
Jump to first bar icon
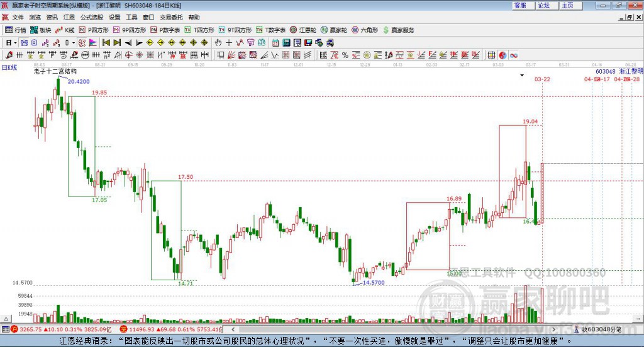click(x=106, y=43)
